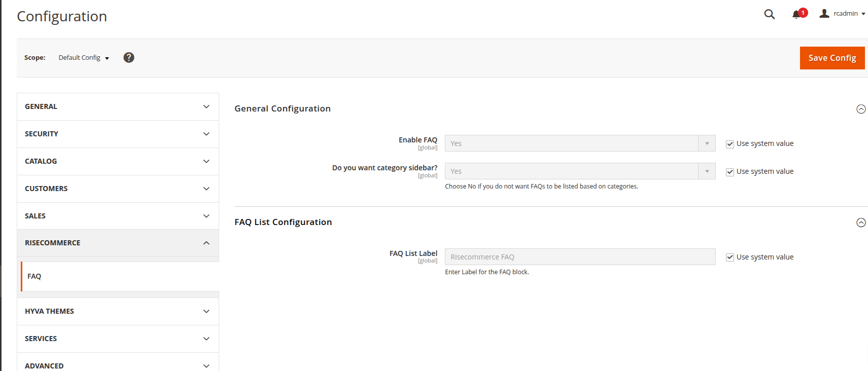Screen dimensions: 868x371
Task: Open the Default Config scope dropdown
Action: (x=84, y=58)
